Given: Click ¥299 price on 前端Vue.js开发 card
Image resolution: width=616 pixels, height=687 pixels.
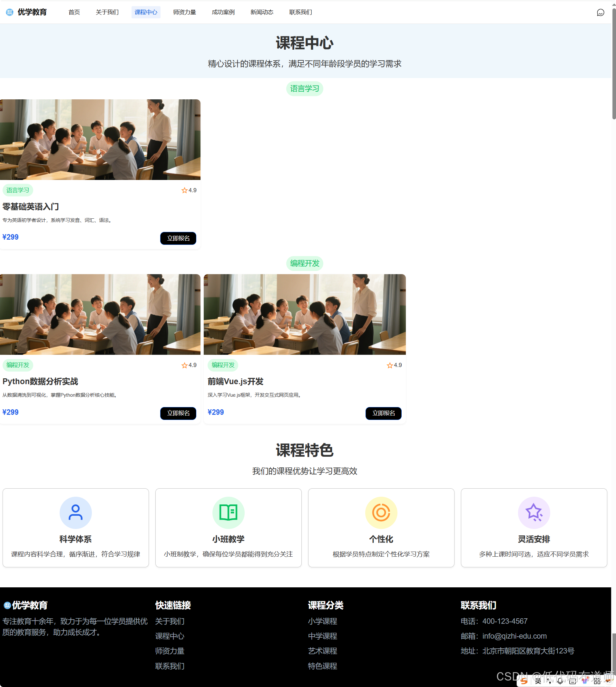Looking at the screenshot, I should coord(216,412).
